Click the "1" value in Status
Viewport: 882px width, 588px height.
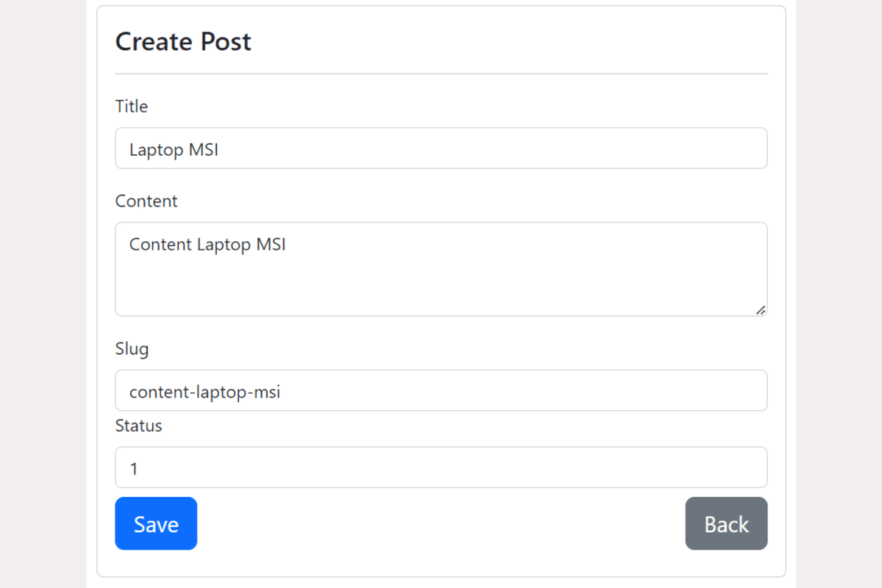(x=134, y=469)
